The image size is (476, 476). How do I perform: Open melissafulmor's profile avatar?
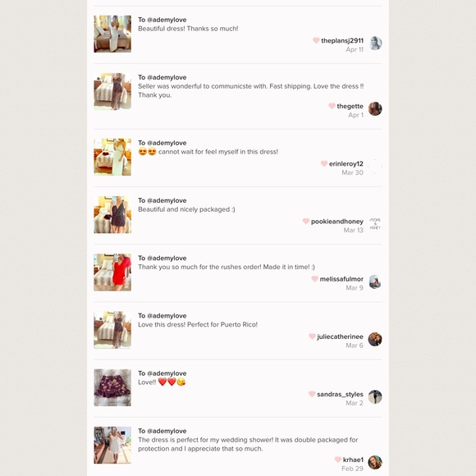click(375, 281)
